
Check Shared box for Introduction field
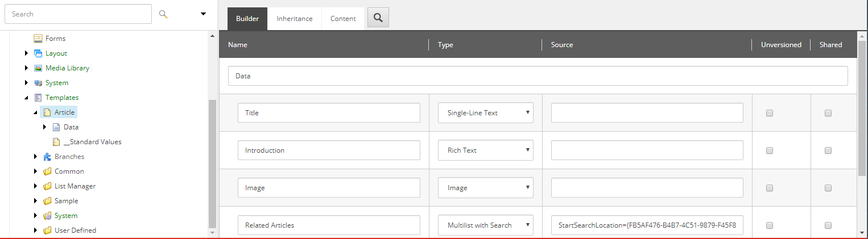(x=828, y=150)
